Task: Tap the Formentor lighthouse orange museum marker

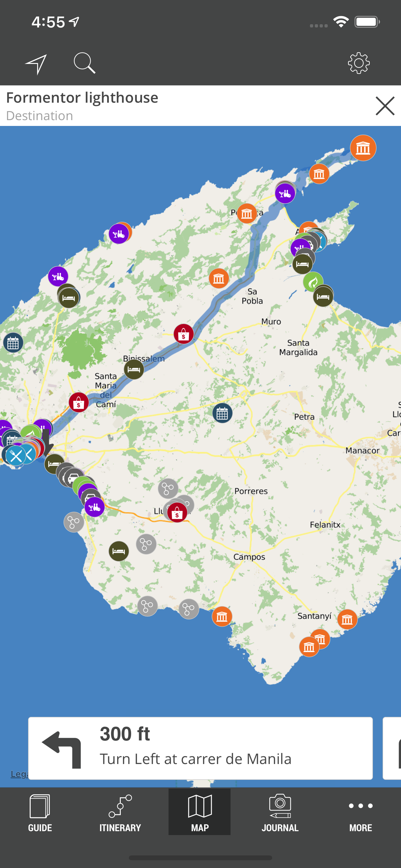Action: tap(363, 148)
